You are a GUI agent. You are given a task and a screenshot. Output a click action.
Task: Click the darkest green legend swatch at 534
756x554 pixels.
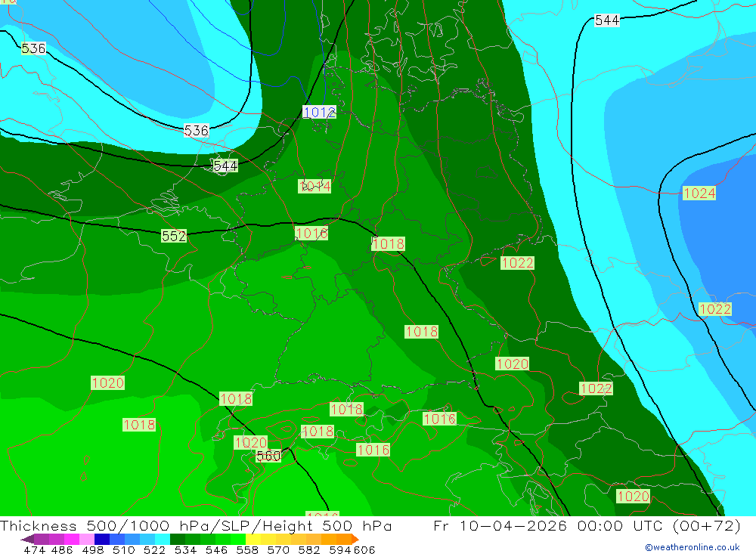click(x=178, y=539)
